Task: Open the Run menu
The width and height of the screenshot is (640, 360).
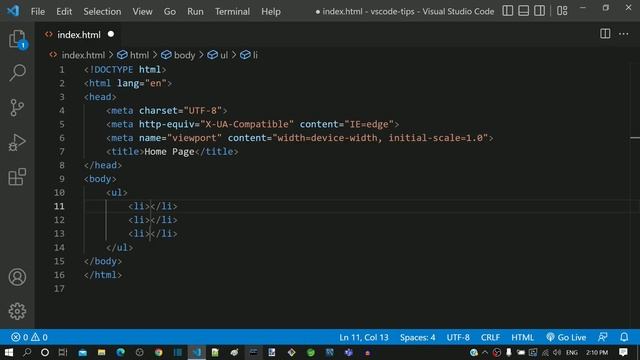Action: (x=195, y=11)
